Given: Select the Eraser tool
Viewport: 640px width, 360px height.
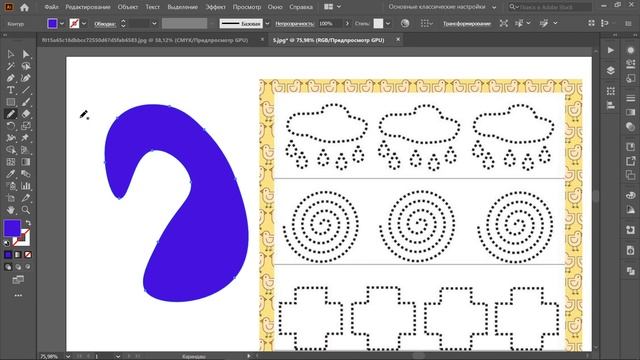Looking at the screenshot, I should (26, 114).
